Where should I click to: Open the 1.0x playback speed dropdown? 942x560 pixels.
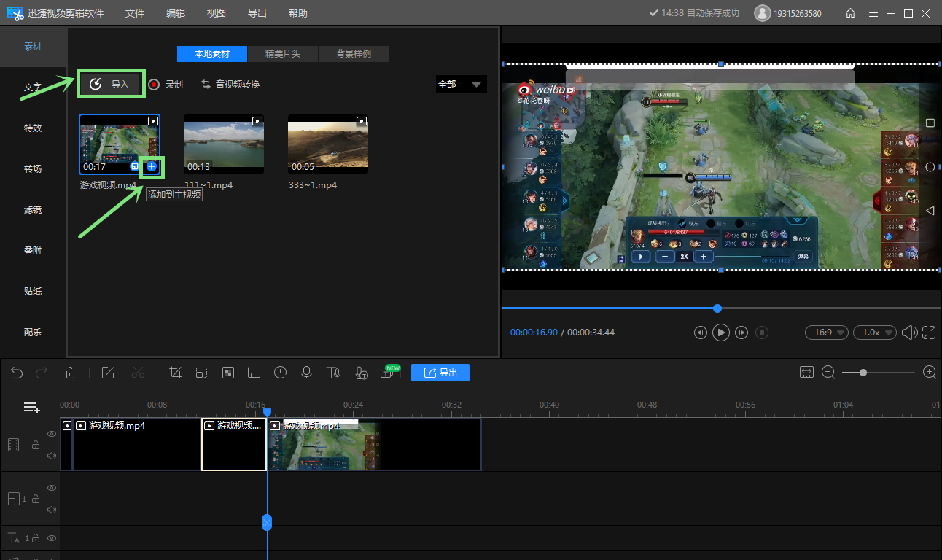875,332
